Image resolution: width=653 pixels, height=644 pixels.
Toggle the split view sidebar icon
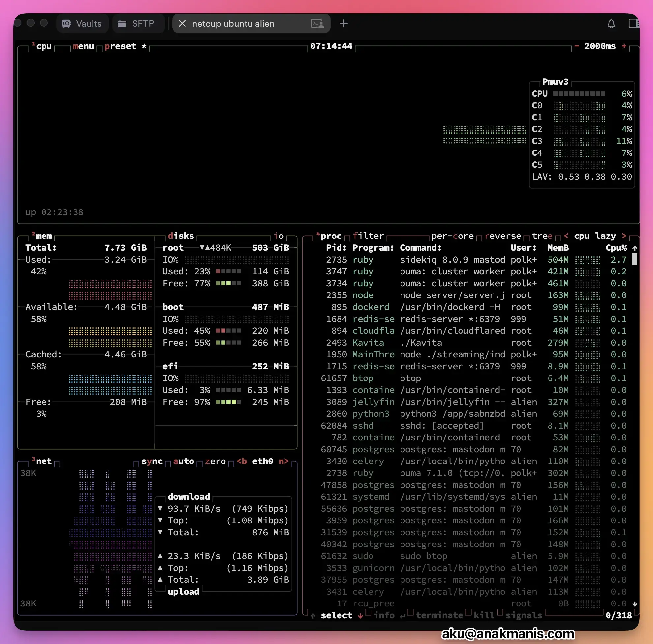click(634, 23)
